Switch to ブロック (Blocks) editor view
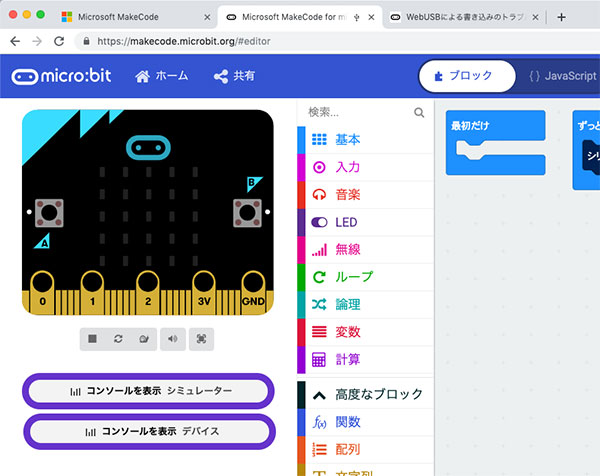This screenshot has height=476, width=600. pos(466,76)
